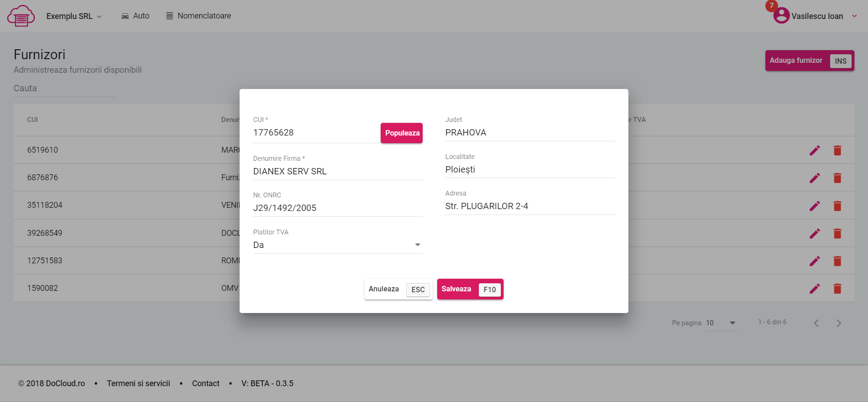Open Nomenclatoare menu

point(198,16)
